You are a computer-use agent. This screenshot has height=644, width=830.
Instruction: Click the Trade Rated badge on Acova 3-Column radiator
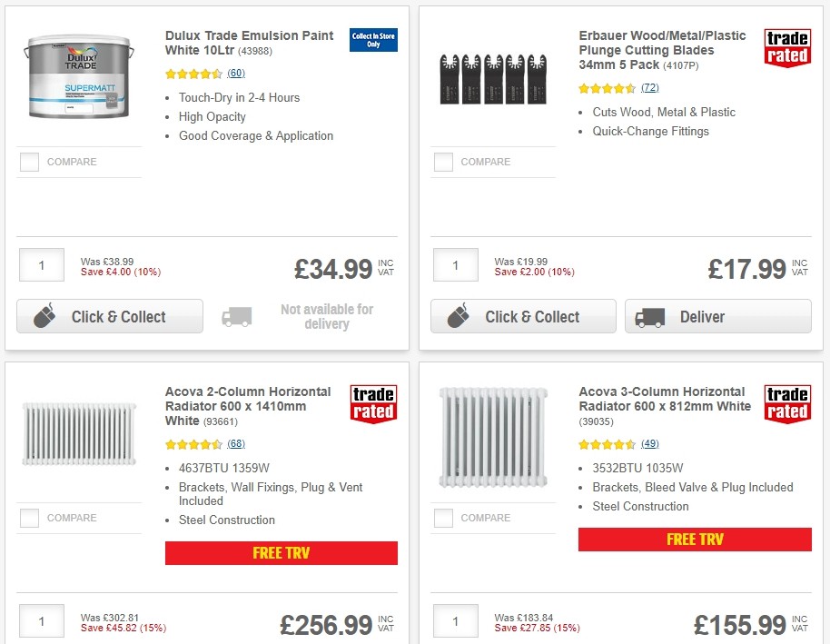(x=786, y=402)
